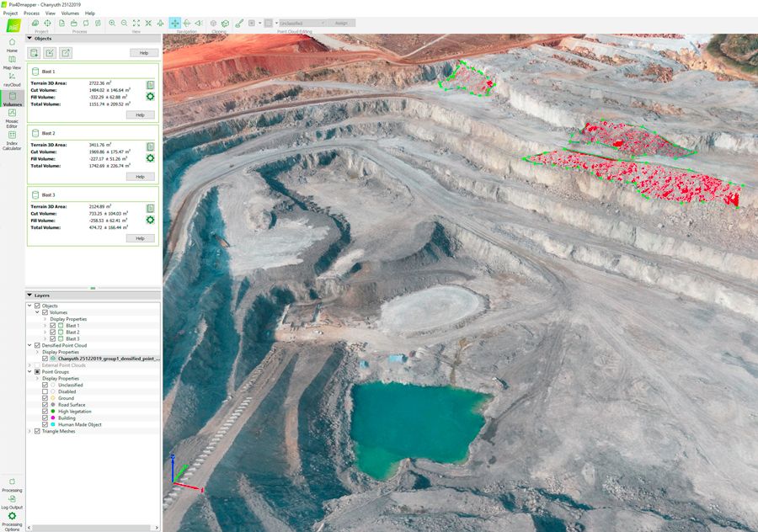The height and width of the screenshot is (532, 758).
Task: Click Human Made Object cyan color swatch
Action: coord(53,424)
